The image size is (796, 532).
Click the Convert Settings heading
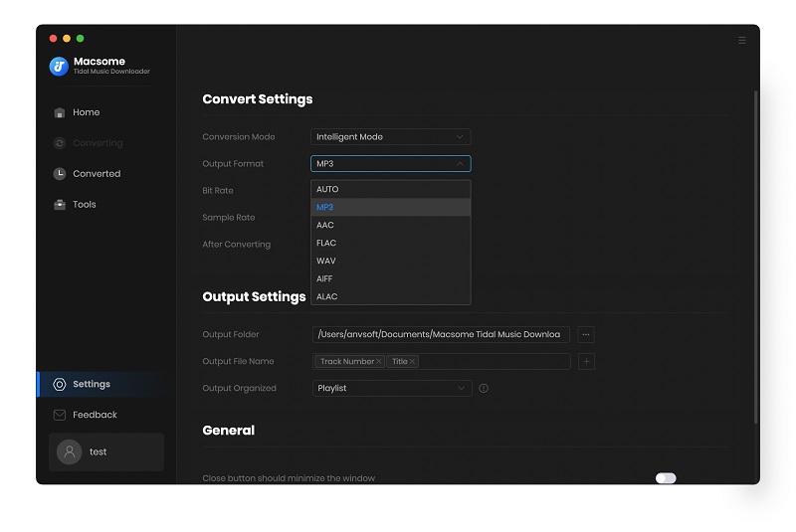(x=258, y=99)
